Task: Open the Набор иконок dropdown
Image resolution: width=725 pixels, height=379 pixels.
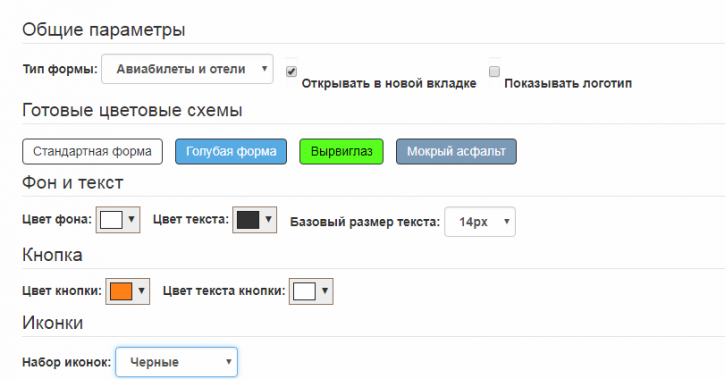Action: (x=177, y=362)
